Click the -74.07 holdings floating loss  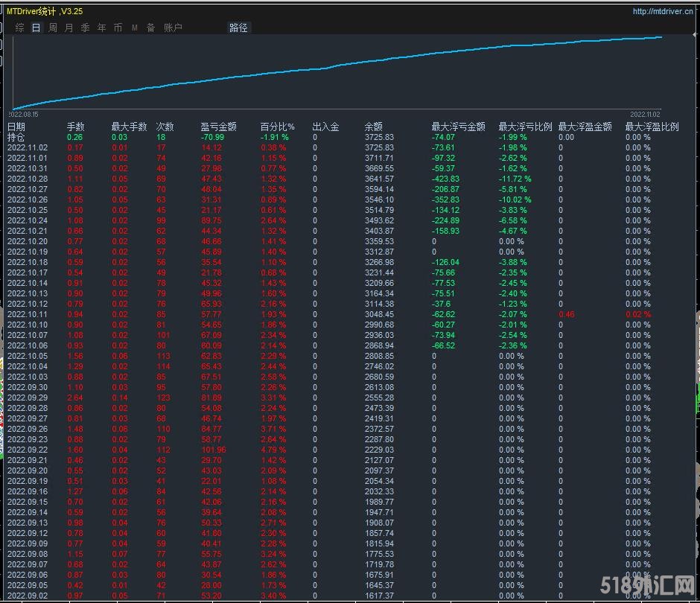point(443,138)
